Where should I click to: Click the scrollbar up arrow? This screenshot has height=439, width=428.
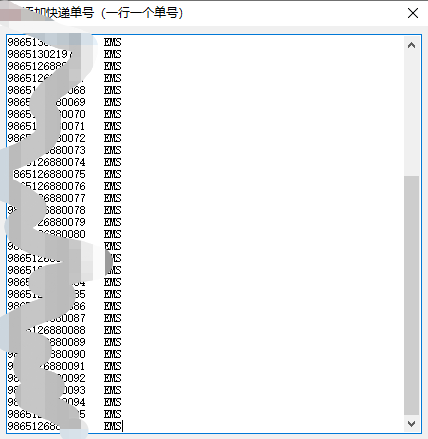click(x=411, y=45)
